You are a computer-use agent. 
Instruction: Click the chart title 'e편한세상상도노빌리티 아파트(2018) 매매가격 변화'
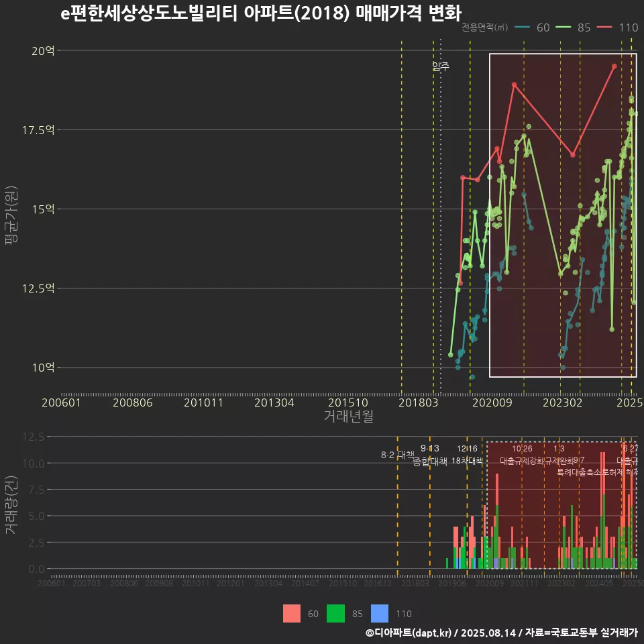pos(261,13)
